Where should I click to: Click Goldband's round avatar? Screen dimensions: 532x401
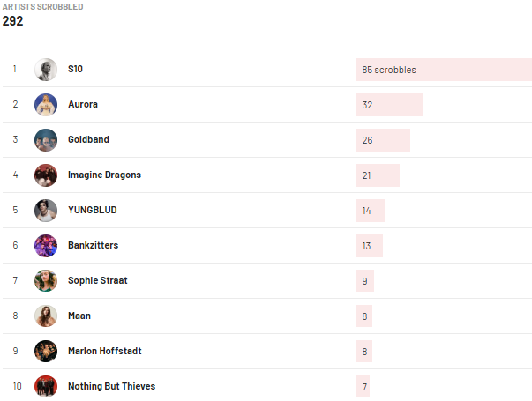[46, 140]
